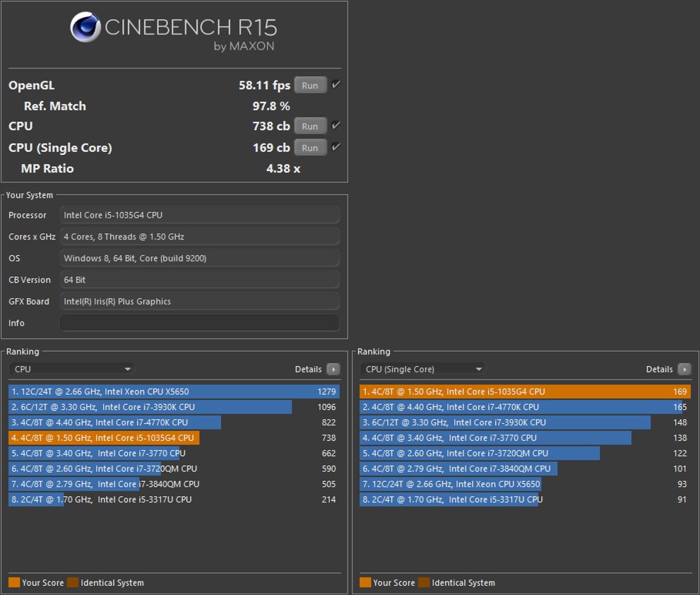The height and width of the screenshot is (595, 700).
Task: Open the CPU (Single Core) ranking dropdown
Action: pyautogui.click(x=423, y=369)
